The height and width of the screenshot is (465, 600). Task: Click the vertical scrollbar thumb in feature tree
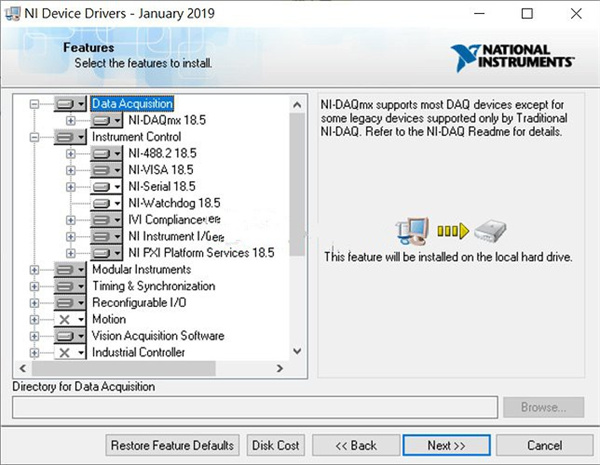297,184
